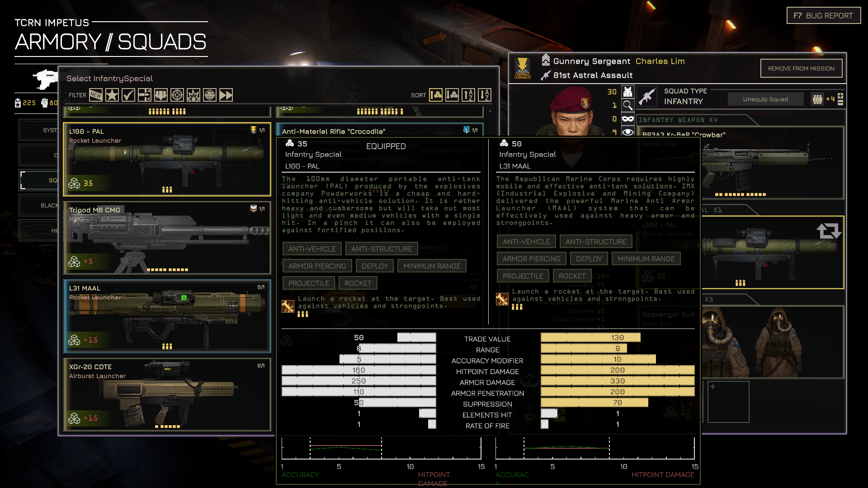Sort by trade value descending
868x488 pixels.
(x=452, y=95)
